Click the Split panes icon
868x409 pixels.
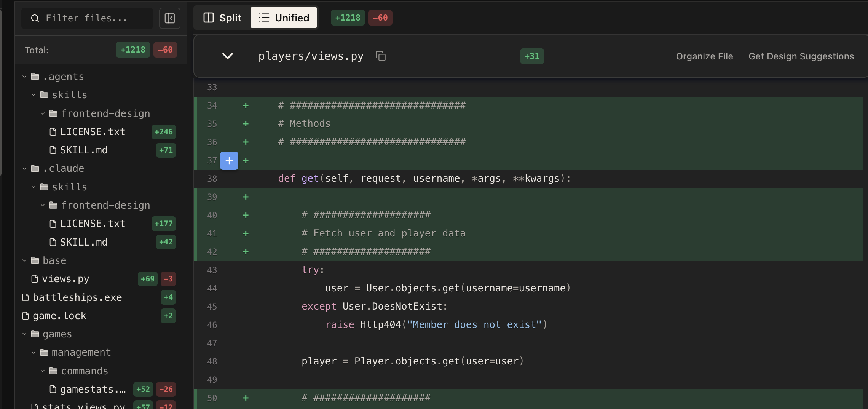(x=209, y=17)
